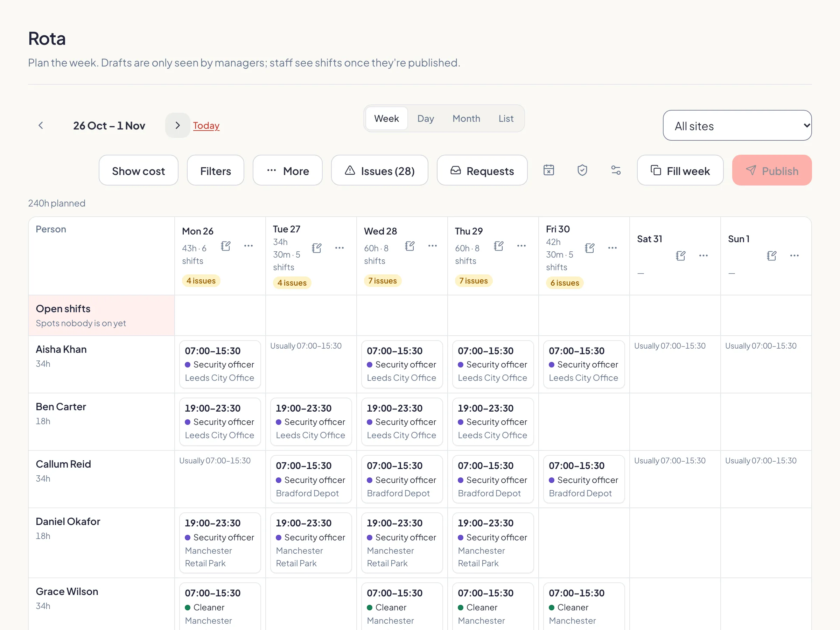Click Mon 26 '4 issues' badge
This screenshot has width=840, height=630.
[x=201, y=281]
